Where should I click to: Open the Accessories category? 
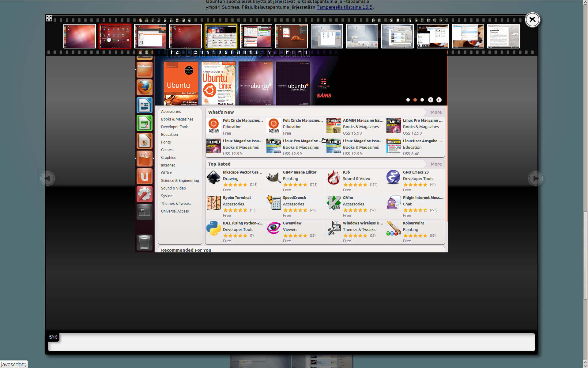point(171,112)
